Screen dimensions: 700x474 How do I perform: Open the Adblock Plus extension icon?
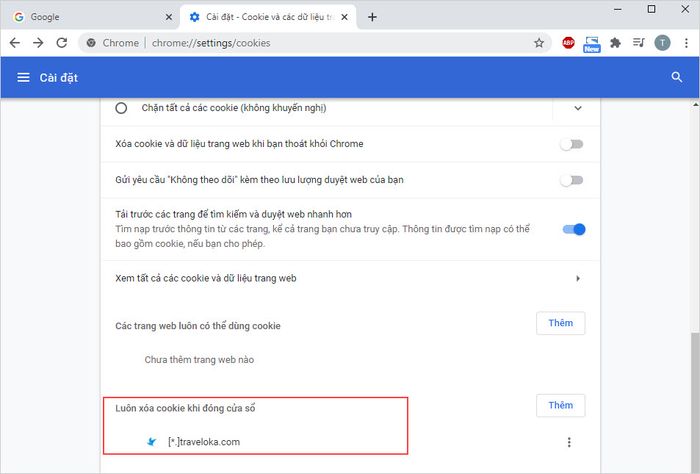[568, 43]
